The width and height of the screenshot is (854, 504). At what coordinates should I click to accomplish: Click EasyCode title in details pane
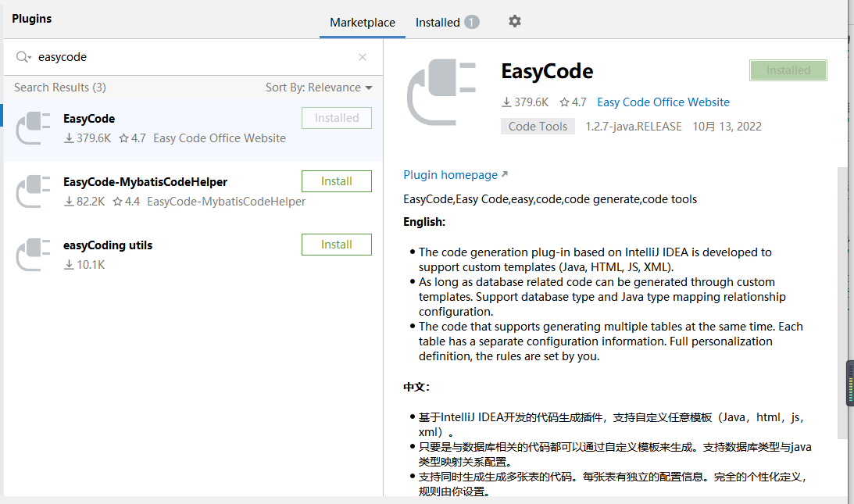click(x=547, y=71)
